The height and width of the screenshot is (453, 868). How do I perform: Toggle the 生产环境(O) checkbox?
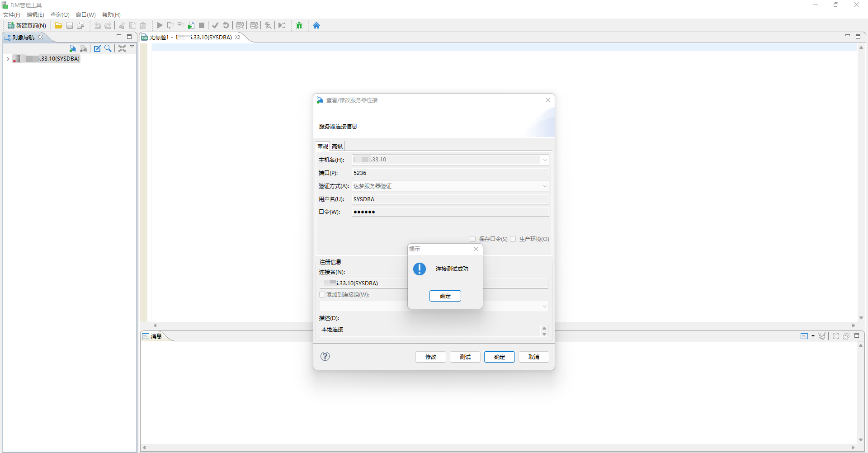[513, 239]
